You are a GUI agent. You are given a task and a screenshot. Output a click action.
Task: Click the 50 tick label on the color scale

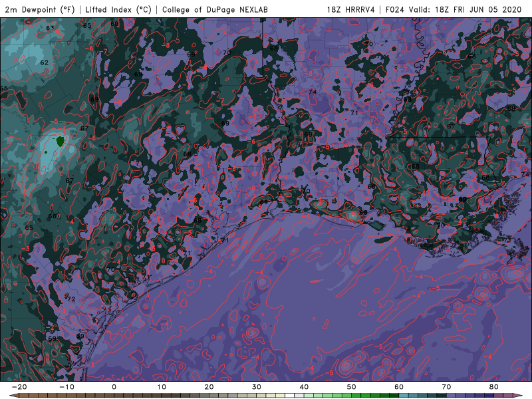coord(352,387)
